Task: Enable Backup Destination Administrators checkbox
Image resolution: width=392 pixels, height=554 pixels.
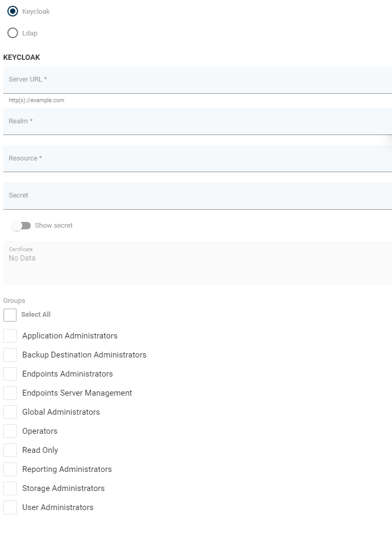Action: [x=10, y=355]
